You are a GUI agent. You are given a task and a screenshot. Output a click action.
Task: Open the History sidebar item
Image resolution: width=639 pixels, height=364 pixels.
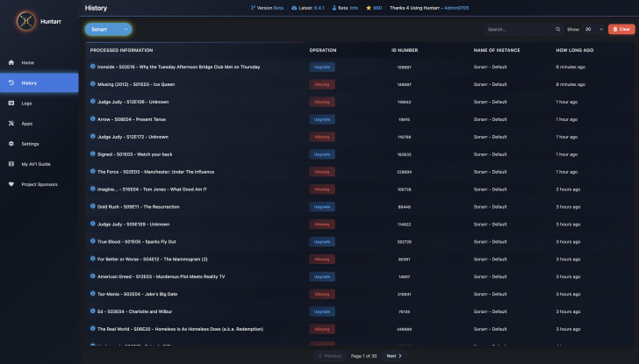pyautogui.click(x=39, y=83)
